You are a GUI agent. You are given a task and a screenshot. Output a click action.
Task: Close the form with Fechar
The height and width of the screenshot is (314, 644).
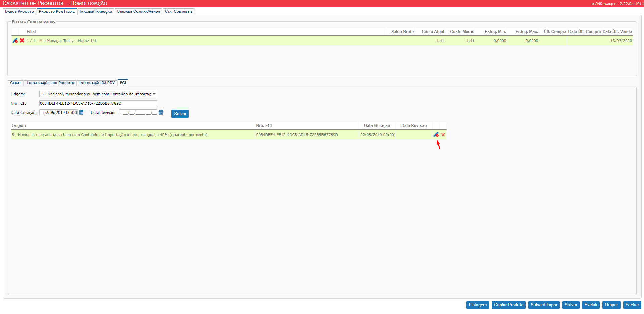click(x=632, y=305)
